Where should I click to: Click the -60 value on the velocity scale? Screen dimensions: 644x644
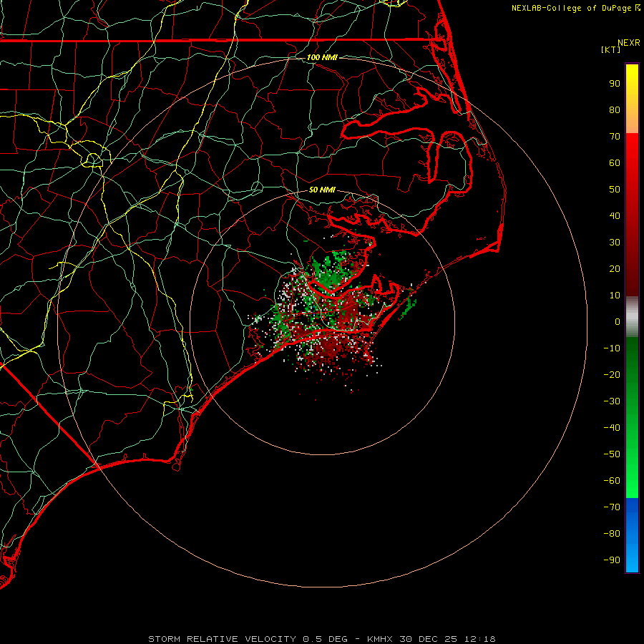pyautogui.click(x=612, y=481)
